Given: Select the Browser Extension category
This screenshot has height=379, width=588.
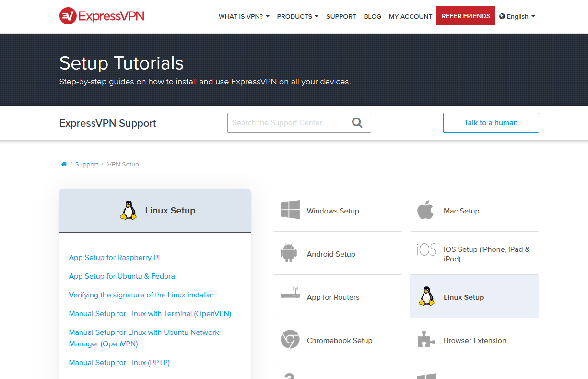Looking at the screenshot, I should tap(474, 340).
